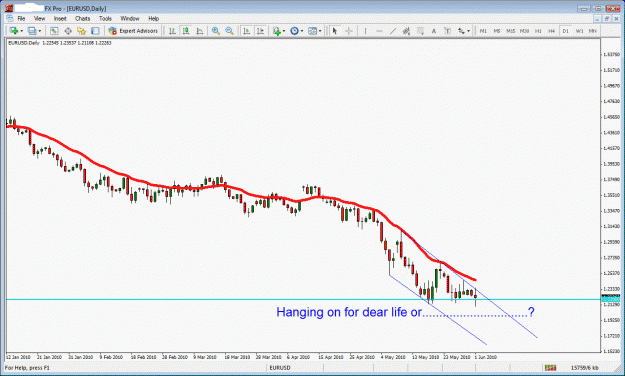625x376 pixels.
Task: Click the connection status bars icon
Action: coord(550,368)
